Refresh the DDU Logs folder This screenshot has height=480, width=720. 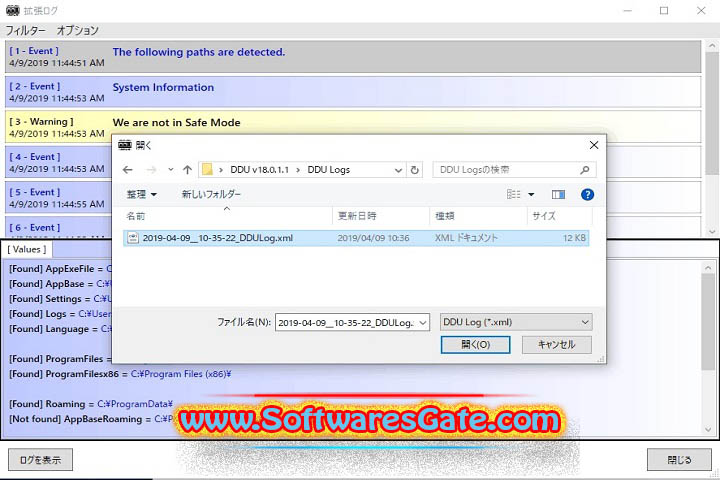pos(415,170)
